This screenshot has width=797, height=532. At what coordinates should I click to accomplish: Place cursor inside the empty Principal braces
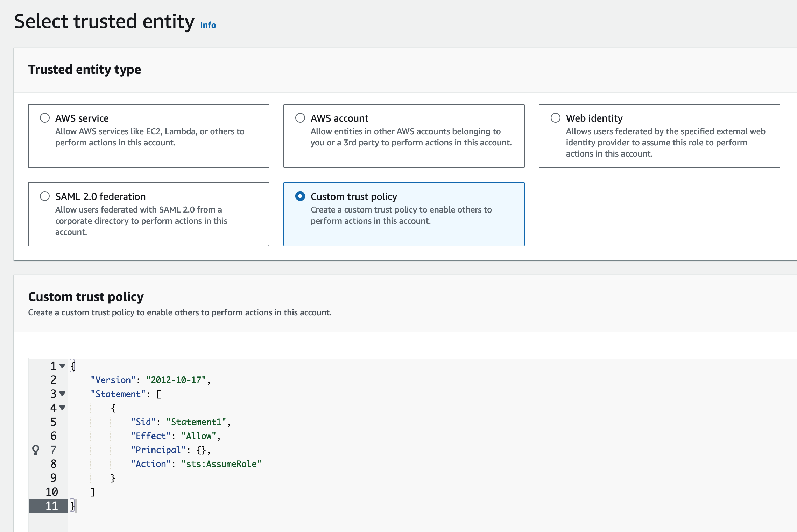pos(202,450)
